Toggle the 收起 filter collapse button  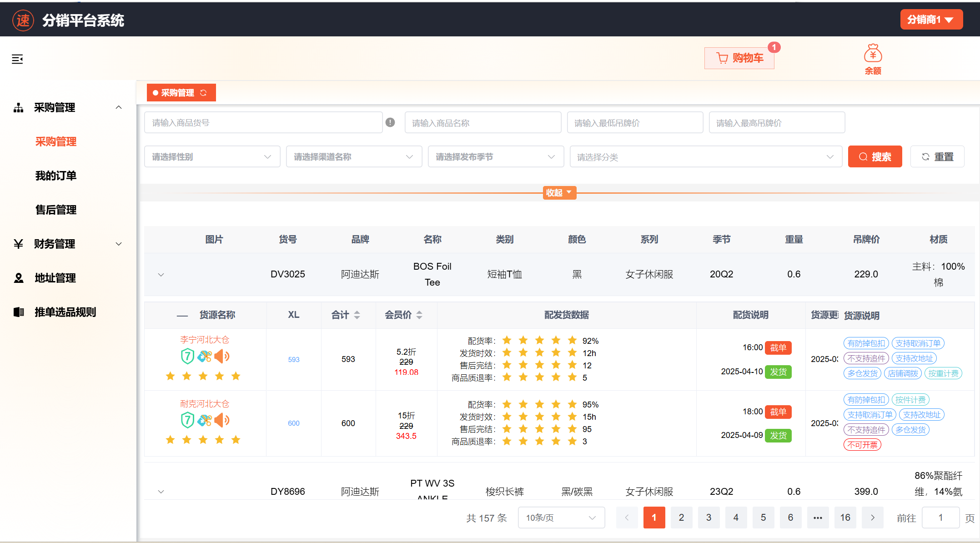pyautogui.click(x=559, y=193)
